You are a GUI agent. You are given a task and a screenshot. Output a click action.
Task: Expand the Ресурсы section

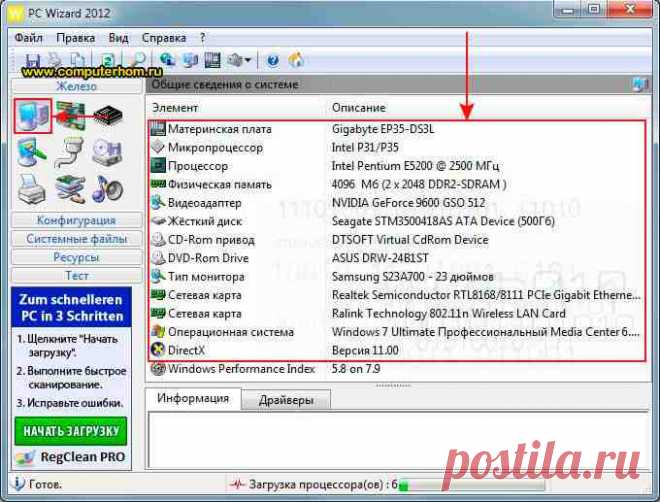(x=77, y=257)
